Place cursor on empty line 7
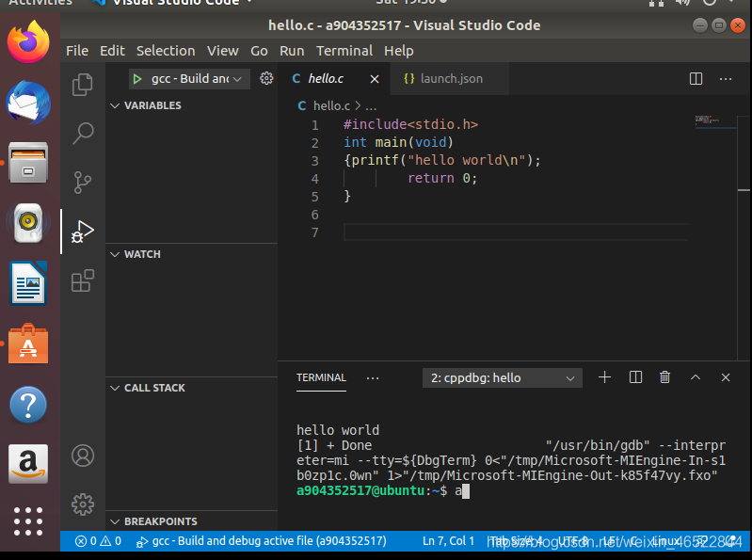 tap(516, 232)
